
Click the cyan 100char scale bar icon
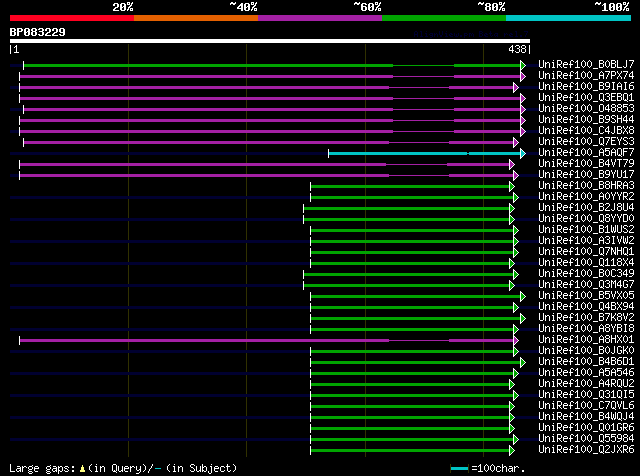click(459, 468)
